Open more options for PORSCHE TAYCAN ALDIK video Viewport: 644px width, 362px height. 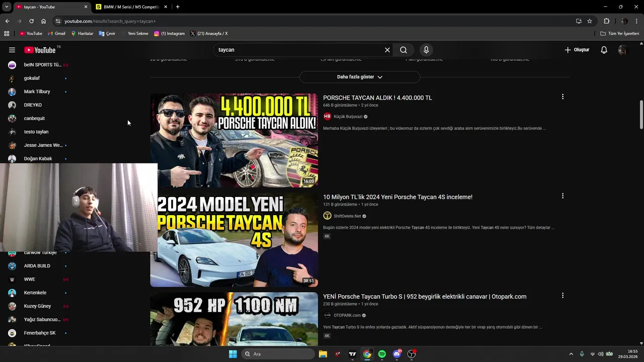click(x=562, y=97)
